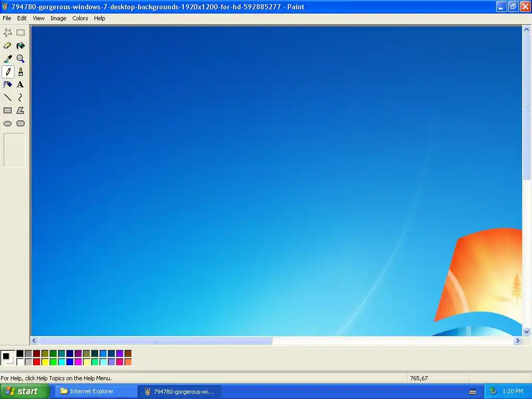Image resolution: width=532 pixels, height=399 pixels.
Task: Select the Rectangle shape tool
Action: pyautogui.click(x=8, y=111)
